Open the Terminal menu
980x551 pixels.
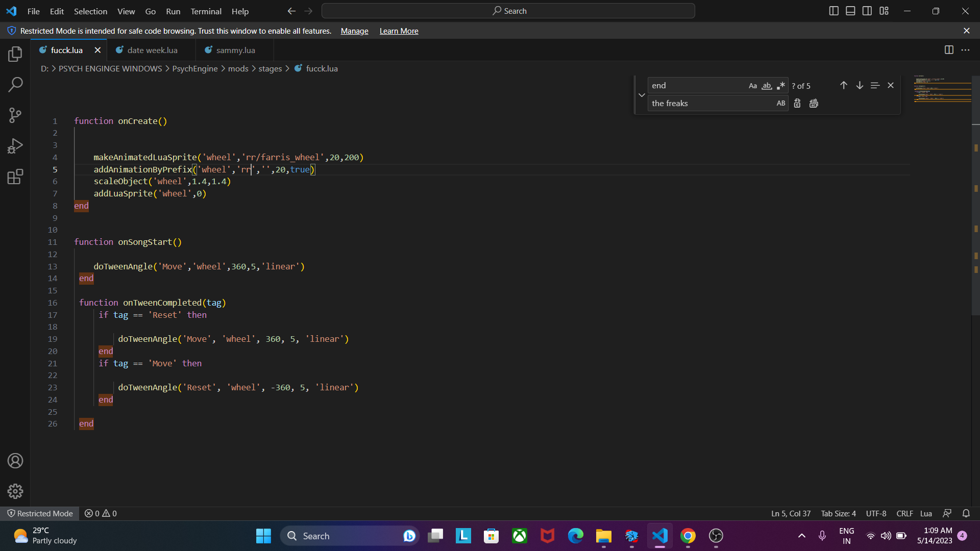coord(206,11)
